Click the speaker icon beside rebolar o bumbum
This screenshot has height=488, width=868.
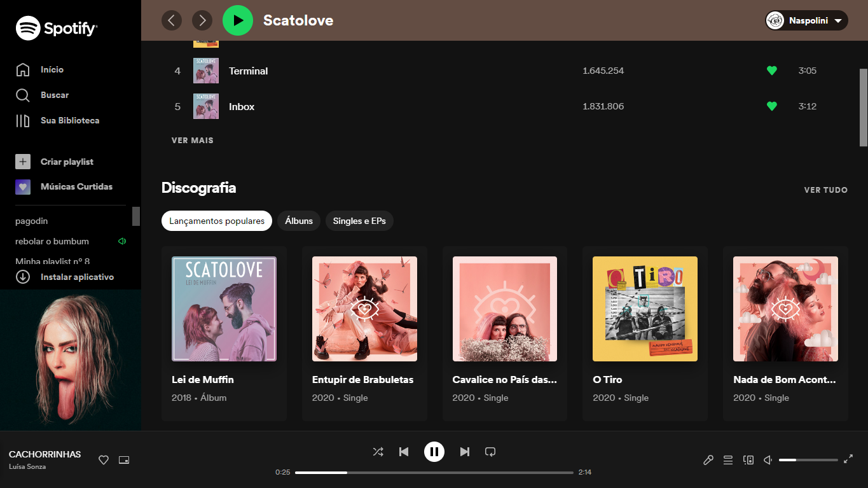tap(122, 241)
